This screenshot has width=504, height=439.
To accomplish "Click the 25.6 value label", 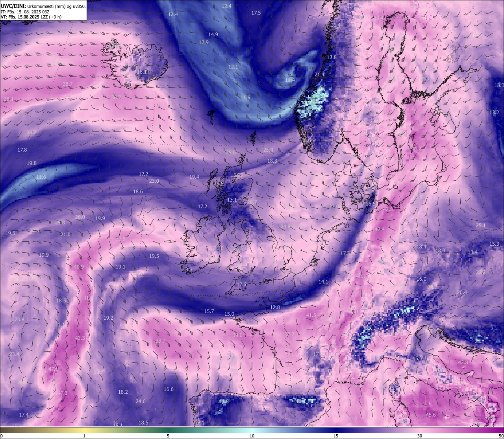I will point(231,152).
